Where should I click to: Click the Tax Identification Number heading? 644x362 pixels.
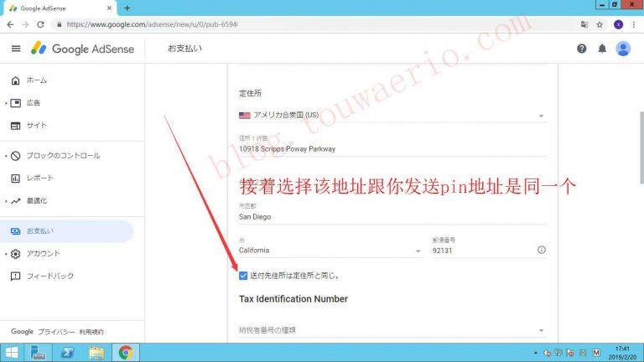coord(293,299)
